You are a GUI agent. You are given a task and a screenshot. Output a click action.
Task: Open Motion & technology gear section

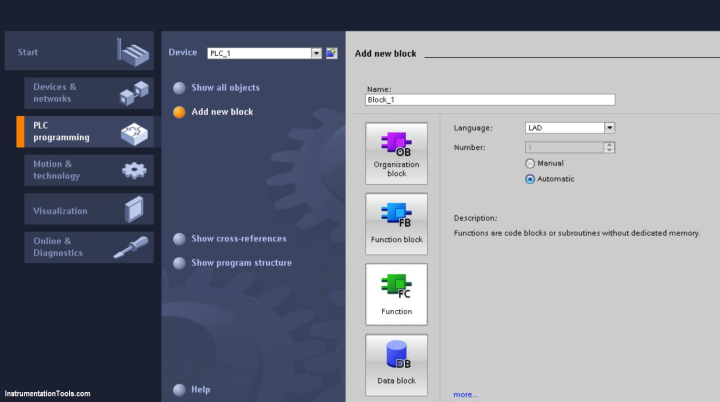(x=89, y=170)
